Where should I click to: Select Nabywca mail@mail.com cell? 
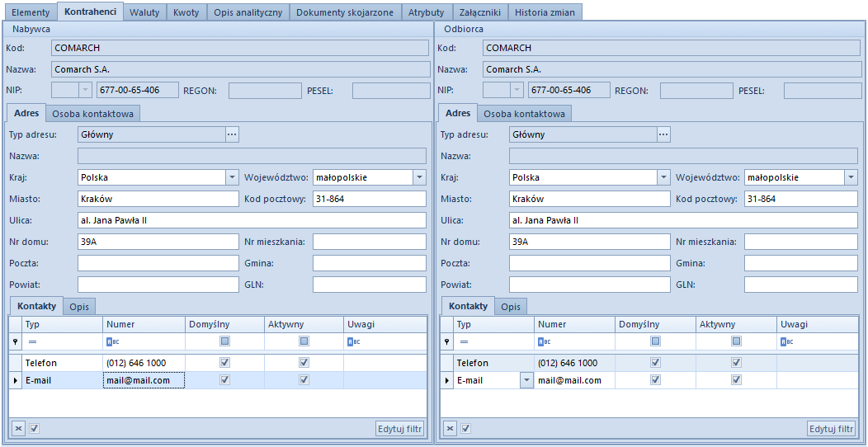[144, 381]
